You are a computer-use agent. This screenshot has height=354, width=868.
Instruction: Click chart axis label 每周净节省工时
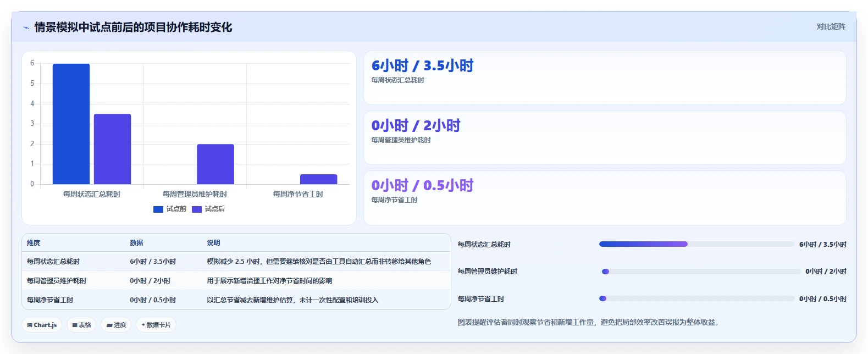(x=298, y=194)
